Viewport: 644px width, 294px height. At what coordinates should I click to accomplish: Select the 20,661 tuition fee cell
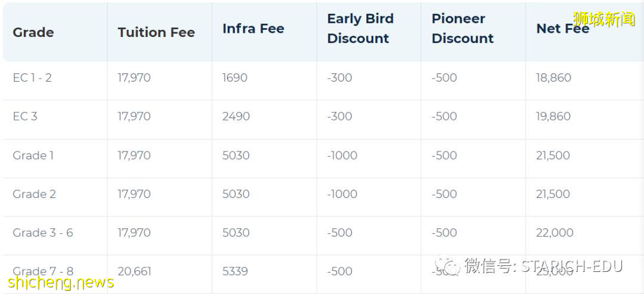pos(134,271)
